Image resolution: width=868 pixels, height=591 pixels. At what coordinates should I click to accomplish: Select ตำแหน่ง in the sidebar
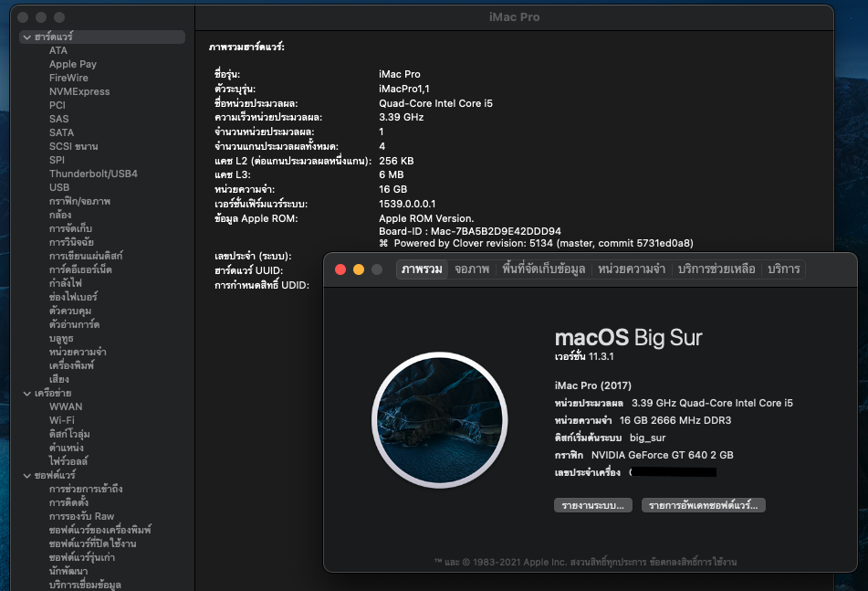coord(66,448)
